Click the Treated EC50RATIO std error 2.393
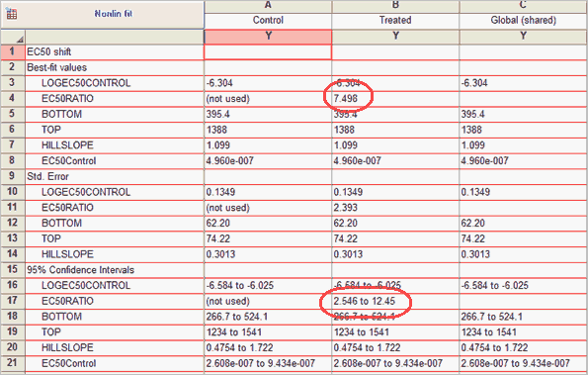Image resolution: width=588 pixels, height=375 pixels. [x=345, y=208]
